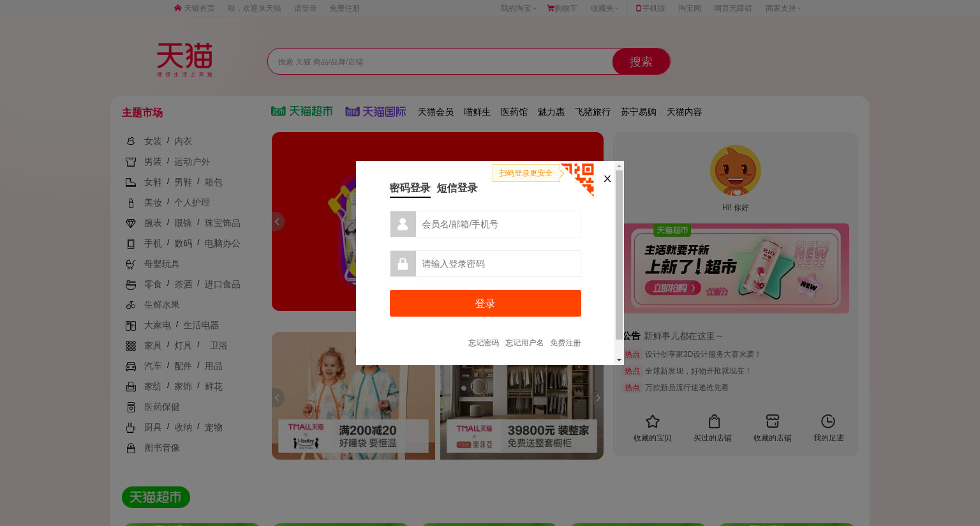Close the login dialog

coord(607,179)
